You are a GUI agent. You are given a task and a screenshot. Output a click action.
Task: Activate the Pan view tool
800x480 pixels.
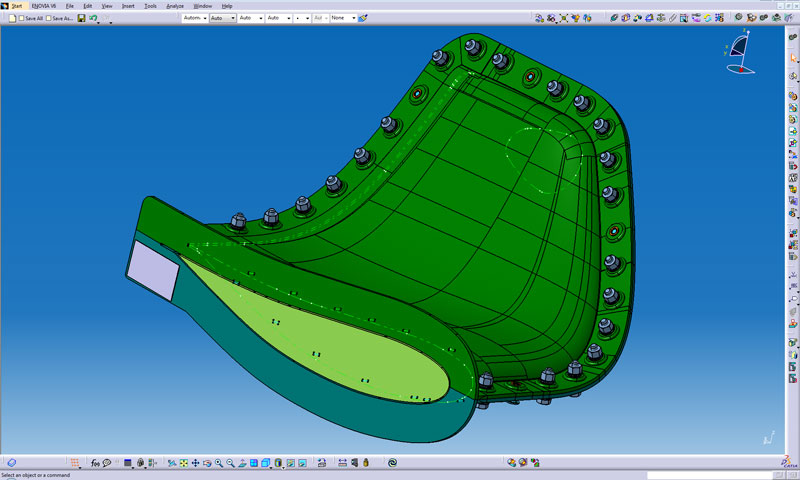(x=195, y=463)
